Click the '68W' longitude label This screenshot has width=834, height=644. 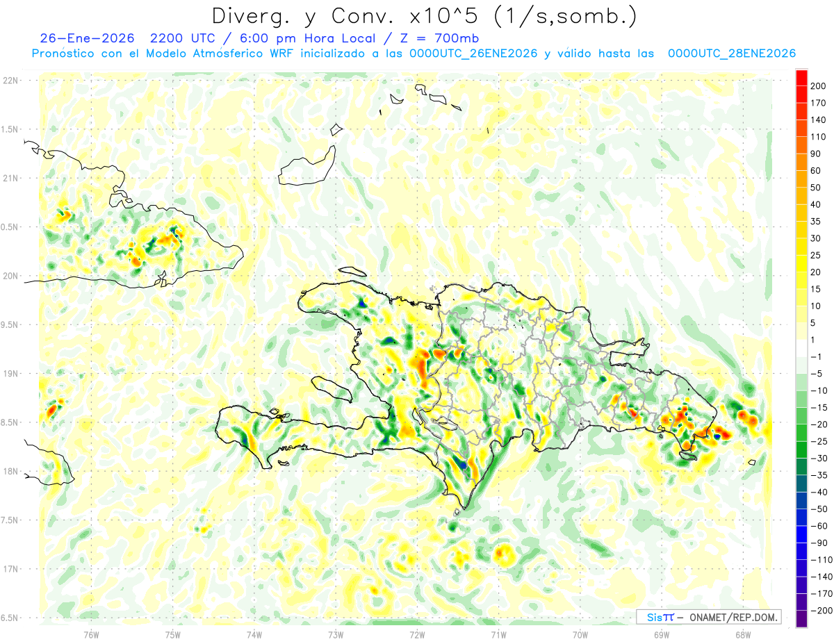click(x=742, y=634)
